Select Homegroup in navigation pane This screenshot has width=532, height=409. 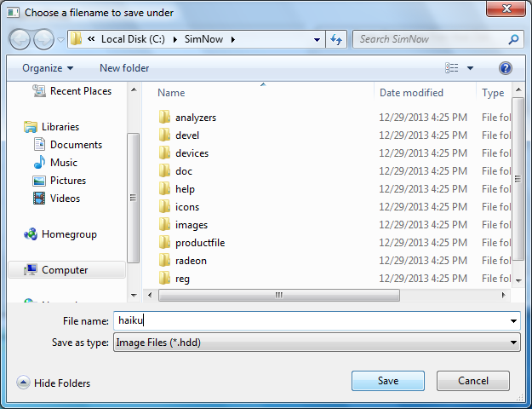coord(69,234)
